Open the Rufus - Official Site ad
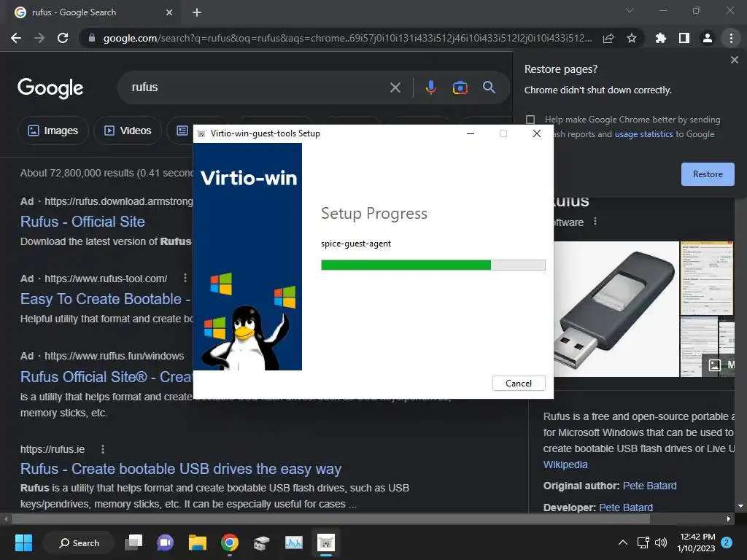The height and width of the screenshot is (560, 747). 82,222
